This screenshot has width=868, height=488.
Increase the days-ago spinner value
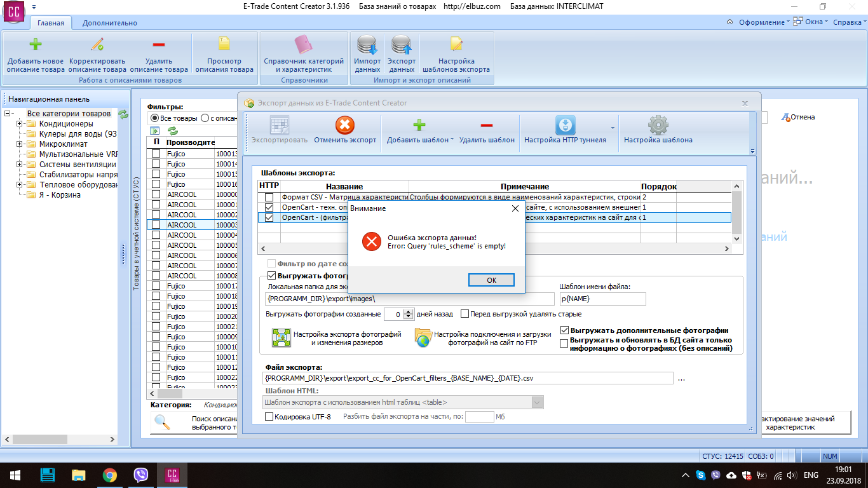coord(409,311)
